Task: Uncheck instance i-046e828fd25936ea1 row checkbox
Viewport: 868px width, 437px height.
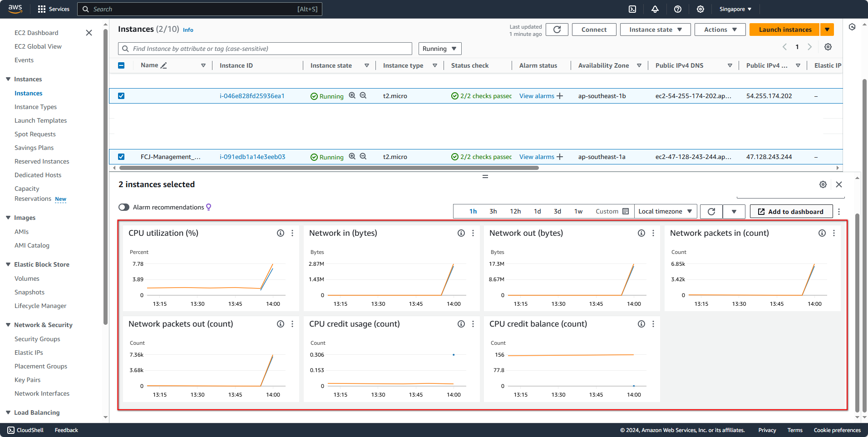Action: [x=121, y=96]
